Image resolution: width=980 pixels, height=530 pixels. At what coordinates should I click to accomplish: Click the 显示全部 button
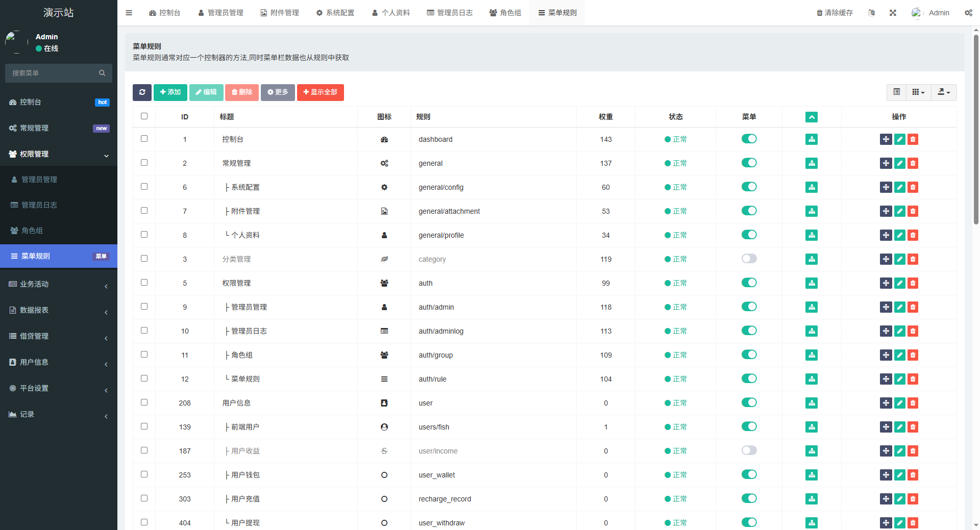(320, 92)
